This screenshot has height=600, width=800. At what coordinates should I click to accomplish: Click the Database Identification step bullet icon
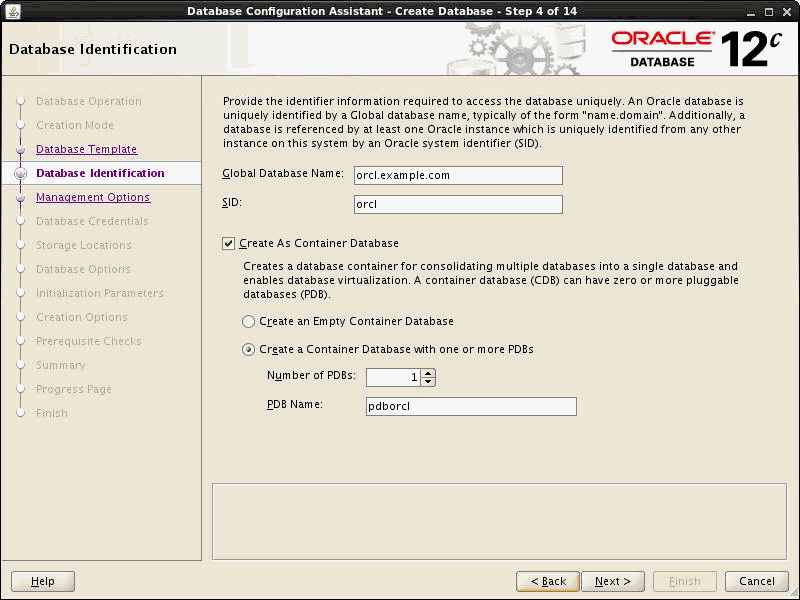tap(20, 173)
